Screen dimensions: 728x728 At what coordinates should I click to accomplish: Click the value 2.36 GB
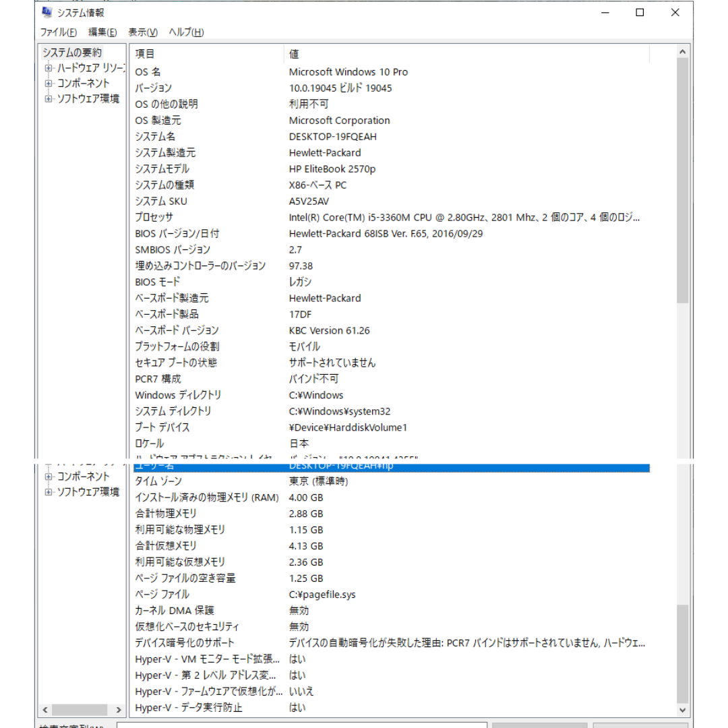point(306,562)
